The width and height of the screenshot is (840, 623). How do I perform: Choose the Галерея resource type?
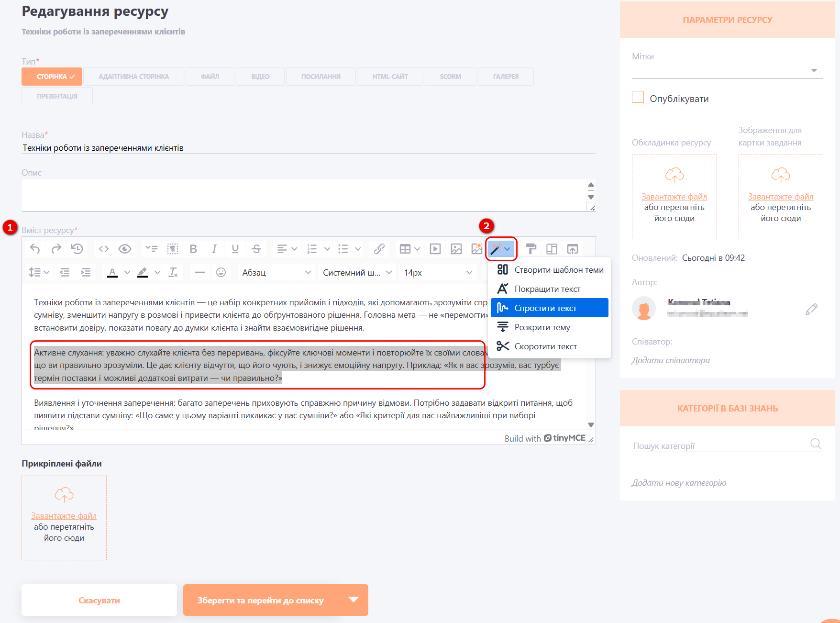coord(506,77)
